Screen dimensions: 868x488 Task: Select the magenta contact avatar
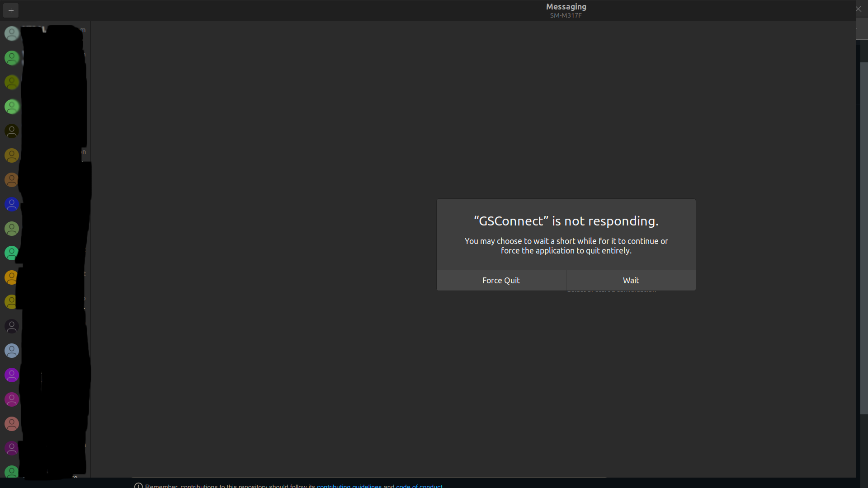coord(12,399)
